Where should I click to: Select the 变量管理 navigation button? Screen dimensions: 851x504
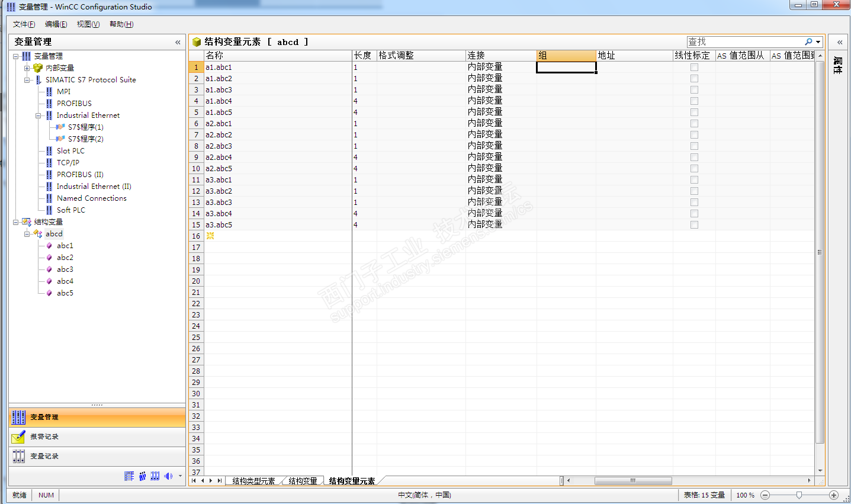[97, 418]
